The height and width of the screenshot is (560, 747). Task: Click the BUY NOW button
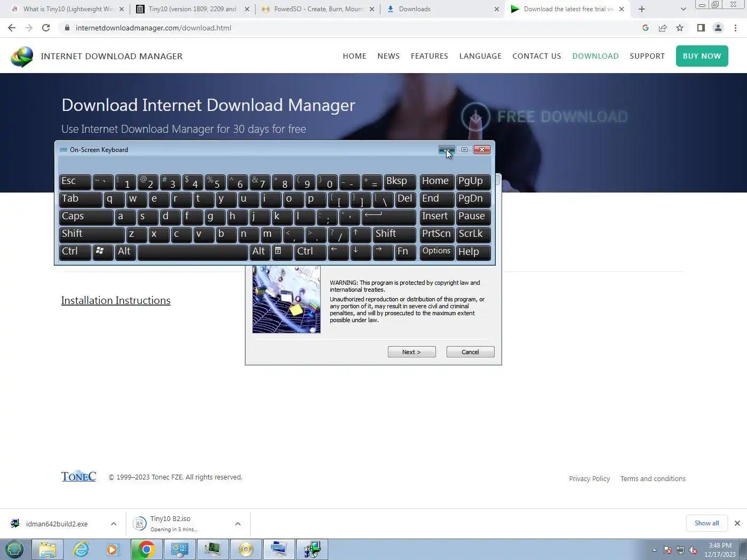702,56
